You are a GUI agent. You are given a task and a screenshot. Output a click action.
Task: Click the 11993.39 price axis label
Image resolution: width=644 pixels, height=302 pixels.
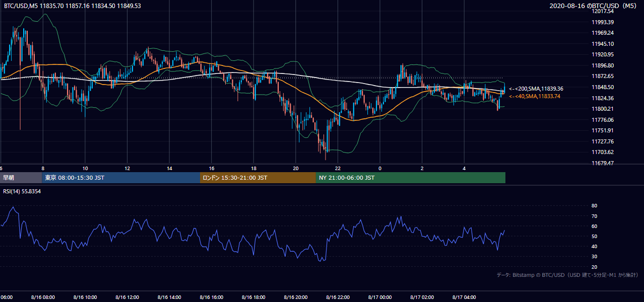coord(602,22)
